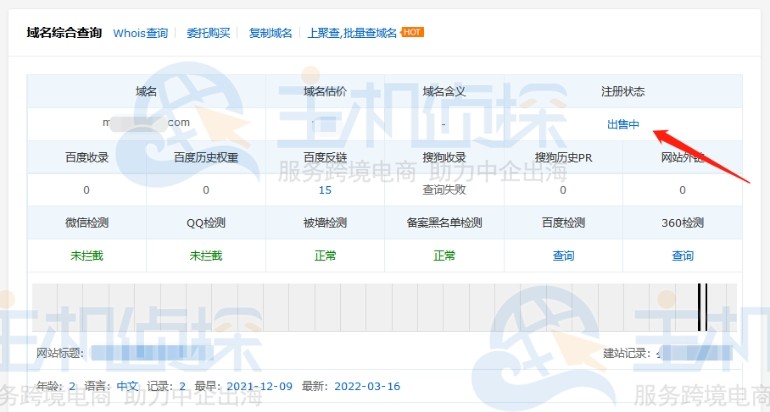Open the 百度反链 value 15
The height and width of the screenshot is (412, 770).
[x=325, y=190]
